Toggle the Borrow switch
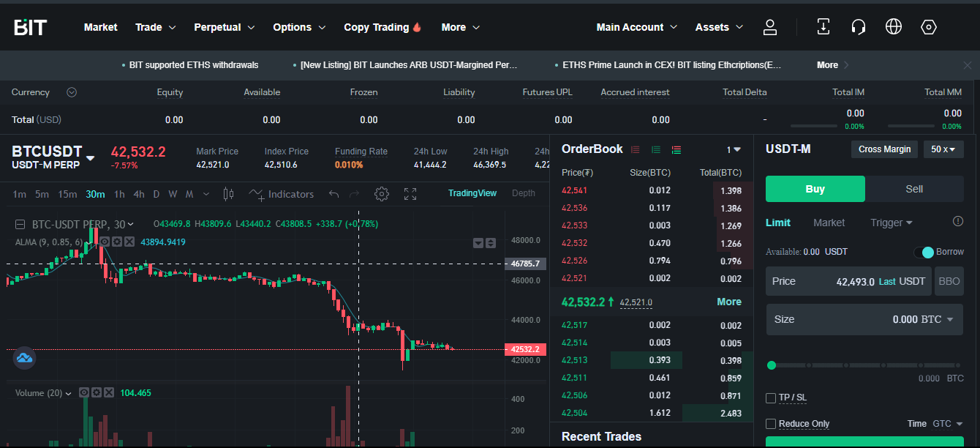Viewport: 980px width, 448px height. (924, 252)
